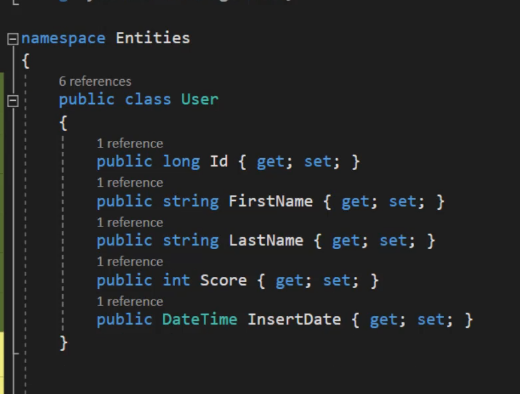Image resolution: width=520 pixels, height=394 pixels.
Task: Click the FirstName property identifier
Action: tap(271, 201)
